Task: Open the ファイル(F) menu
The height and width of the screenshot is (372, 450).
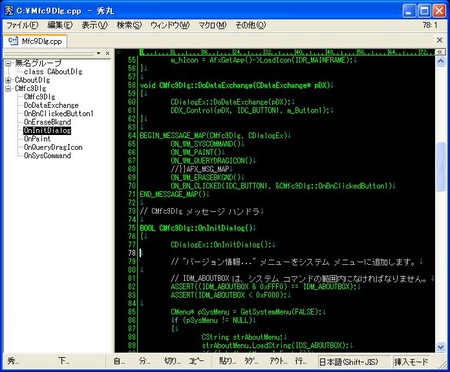Action: pos(22,25)
